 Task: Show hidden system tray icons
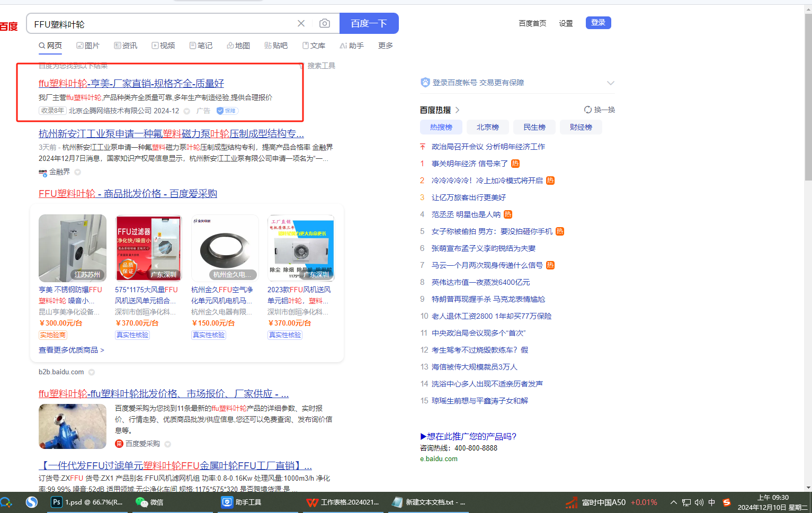coord(673,502)
